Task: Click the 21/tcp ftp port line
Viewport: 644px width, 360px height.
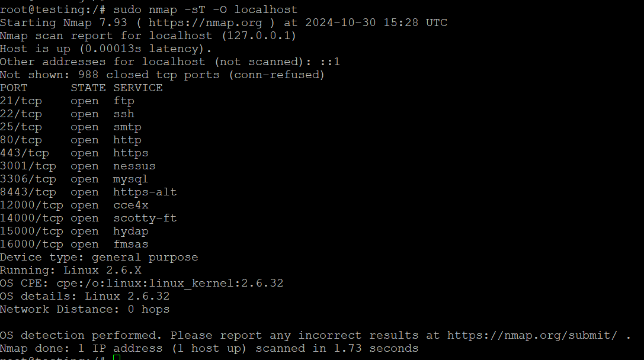Action: (68, 101)
